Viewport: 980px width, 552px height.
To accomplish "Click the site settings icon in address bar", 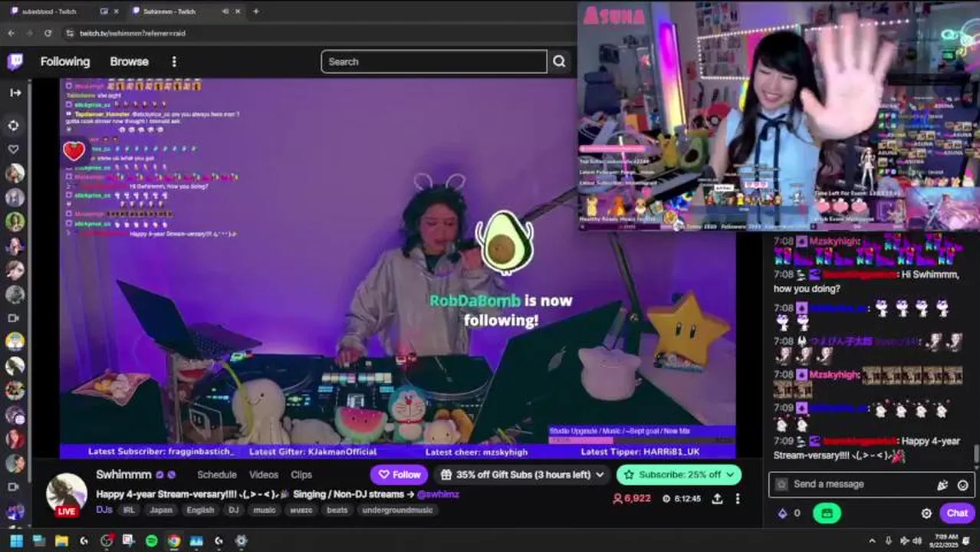I will (x=70, y=33).
